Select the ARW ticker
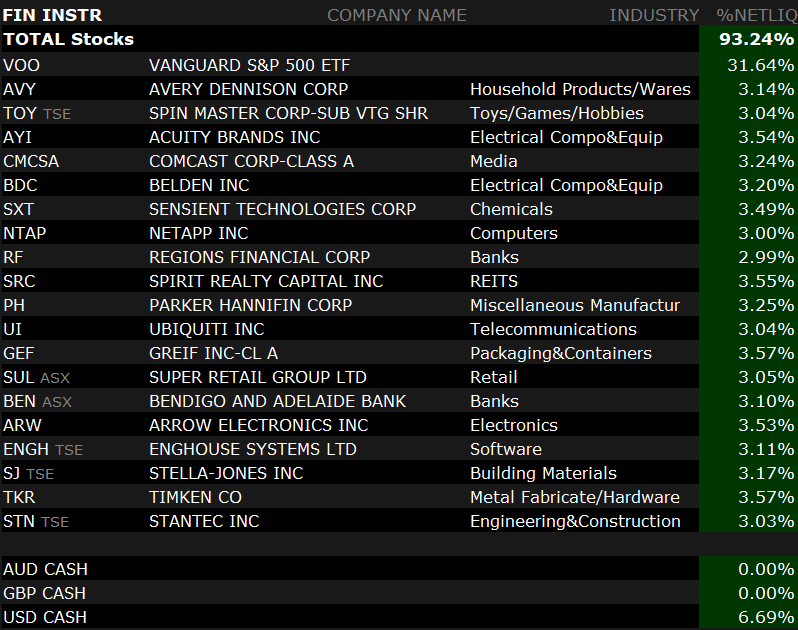Viewport: 798px width, 630px height. click(22, 425)
